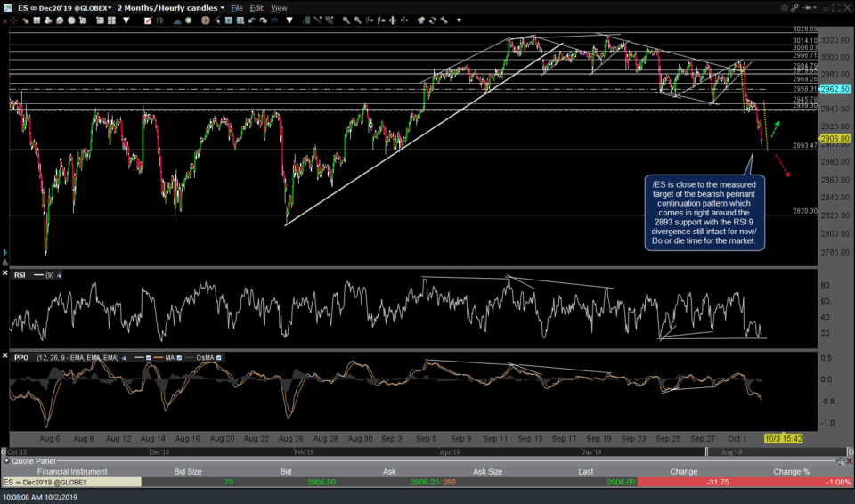Click the mountain area chart icon
Viewport: 855px width, 504px height.
(x=177, y=20)
